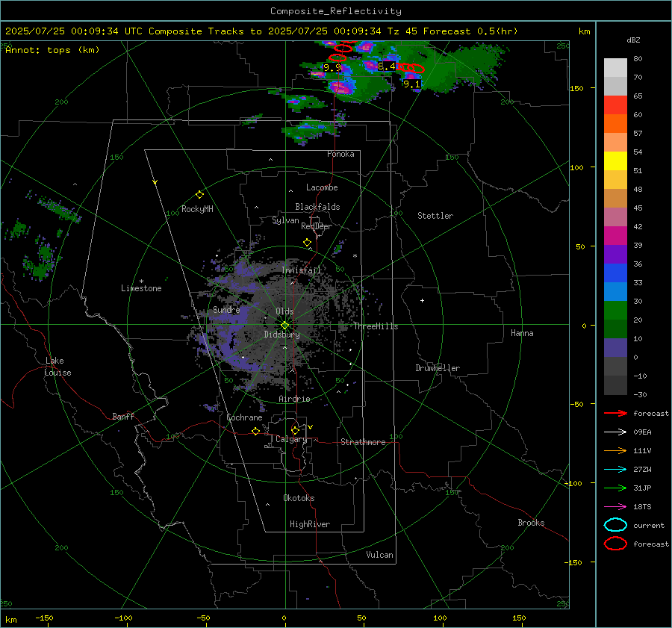The height and width of the screenshot is (628, 672).
Task: Click the Okotoks city label
Action: click(299, 498)
